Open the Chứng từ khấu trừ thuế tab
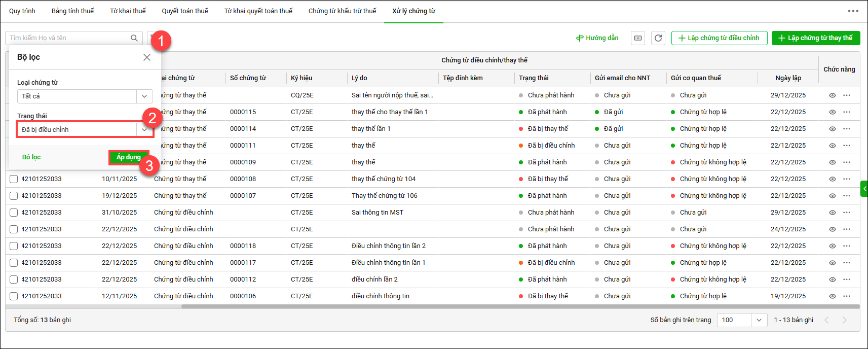The height and width of the screenshot is (349, 868). coord(342,11)
